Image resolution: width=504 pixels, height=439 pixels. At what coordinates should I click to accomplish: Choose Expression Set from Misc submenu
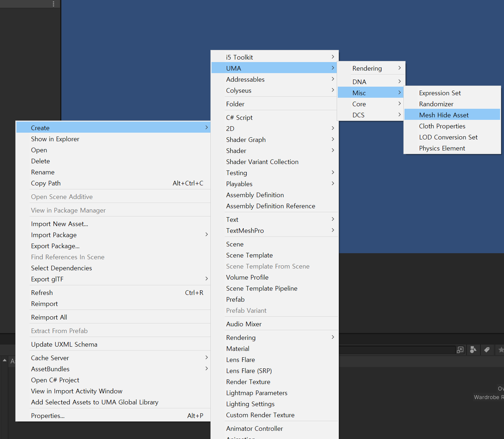coord(452,93)
